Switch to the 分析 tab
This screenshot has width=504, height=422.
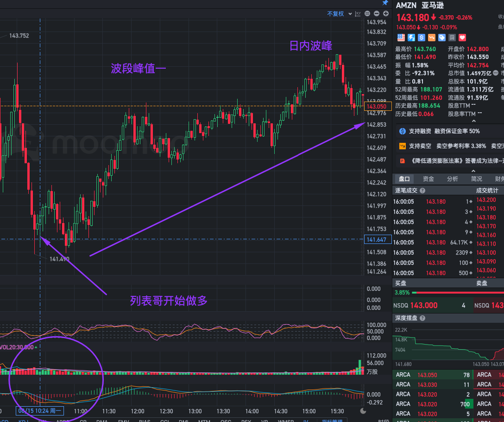tap(452, 179)
